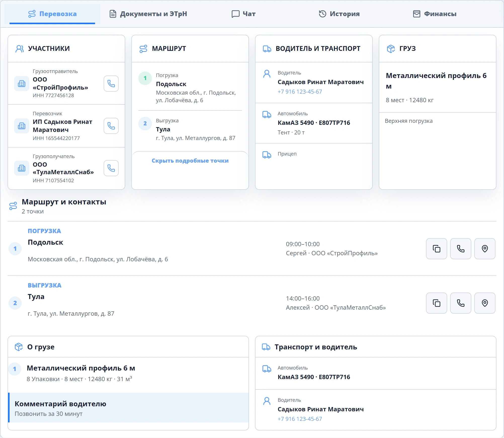The image size is (504, 438).
Task: Collapse details via Скрыть подробные точки
Action: [x=190, y=161]
